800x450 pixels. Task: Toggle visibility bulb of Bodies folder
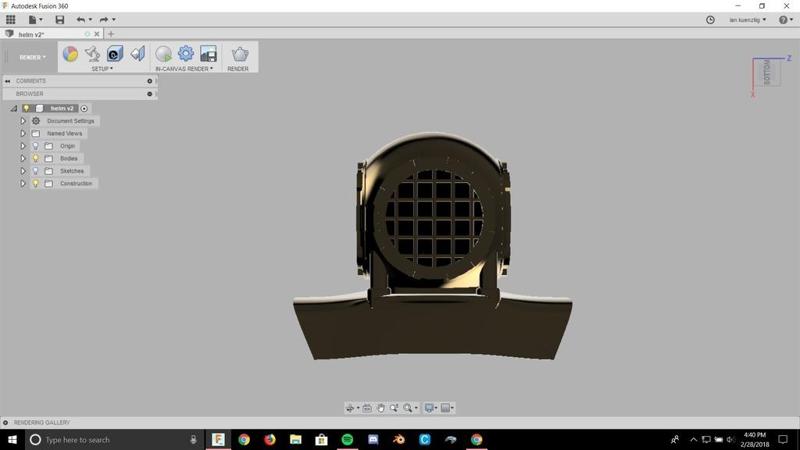pyautogui.click(x=36, y=158)
